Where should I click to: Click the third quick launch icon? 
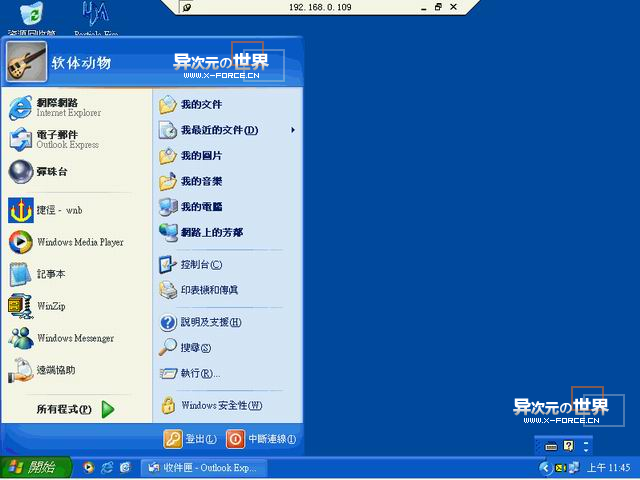tap(125, 468)
